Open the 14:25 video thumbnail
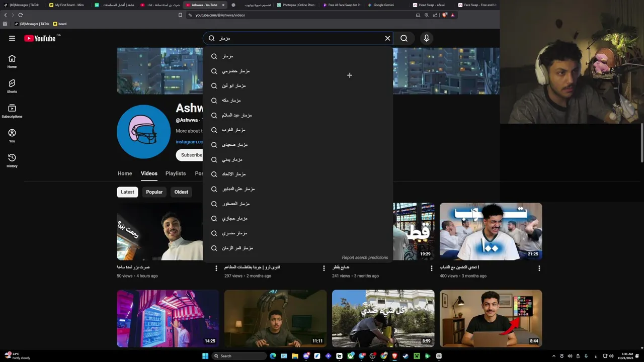 (168, 318)
